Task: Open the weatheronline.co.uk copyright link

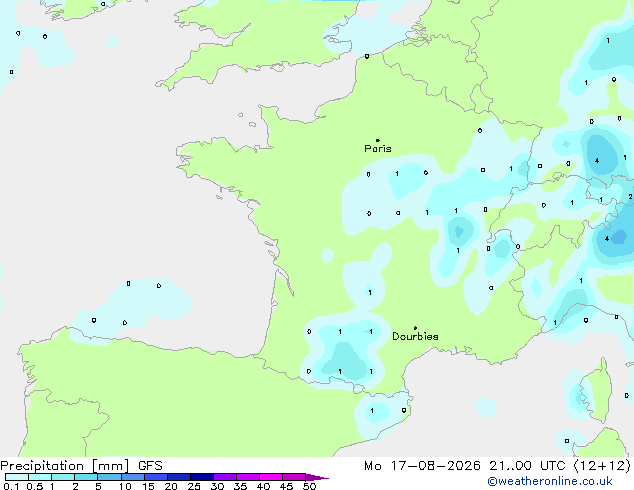Action: tap(550, 481)
